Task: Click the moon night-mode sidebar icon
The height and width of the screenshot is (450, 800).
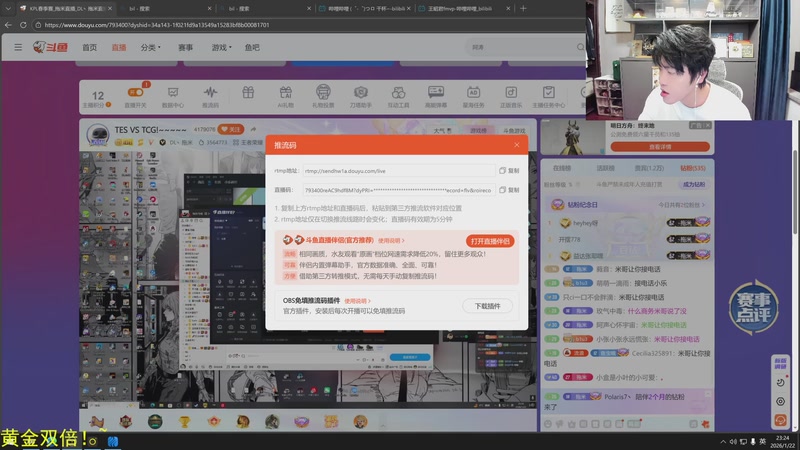Action: click(780, 382)
